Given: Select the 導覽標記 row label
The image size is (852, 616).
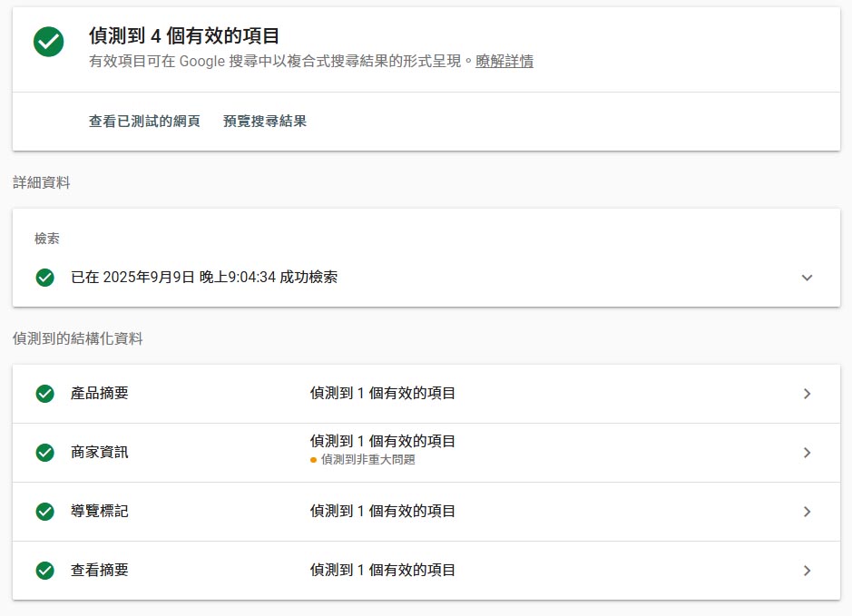Looking at the screenshot, I should coord(100,511).
